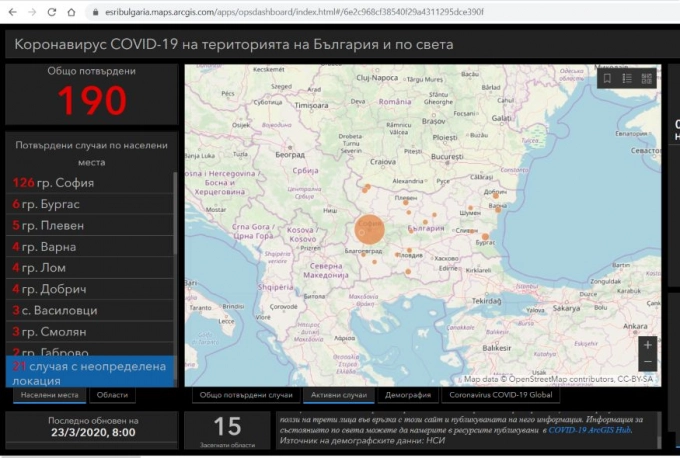Image resolution: width=680 pixels, height=458 pixels.
Task: Go to browser home page
Action: pos(71,12)
